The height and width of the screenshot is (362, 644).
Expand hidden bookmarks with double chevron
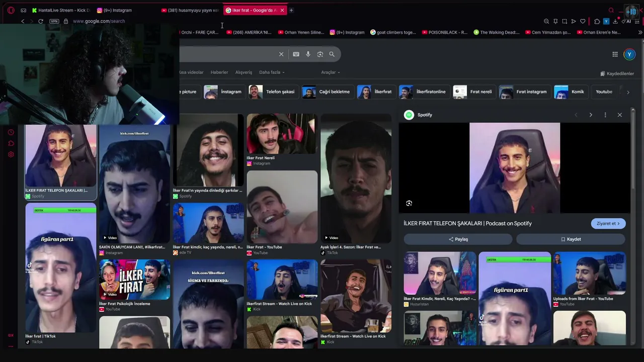coord(640,32)
